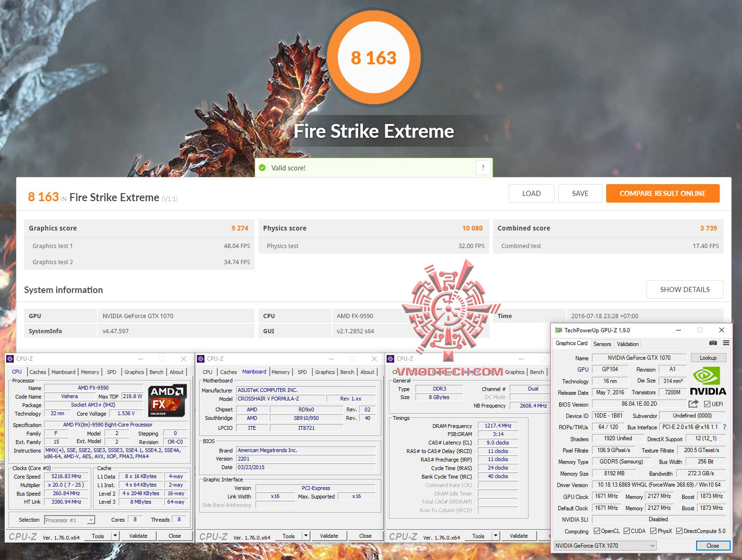Click the green Valid score checkmark icon
742x560 pixels.
click(x=262, y=168)
